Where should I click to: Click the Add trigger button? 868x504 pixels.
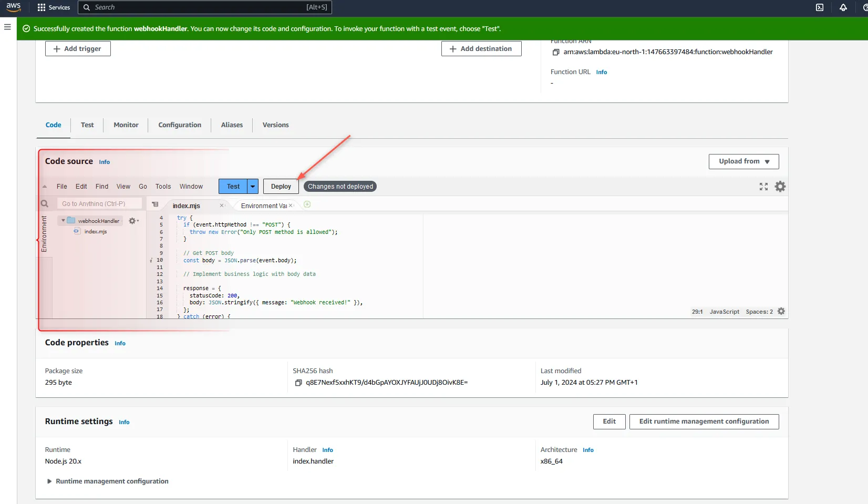(78, 49)
